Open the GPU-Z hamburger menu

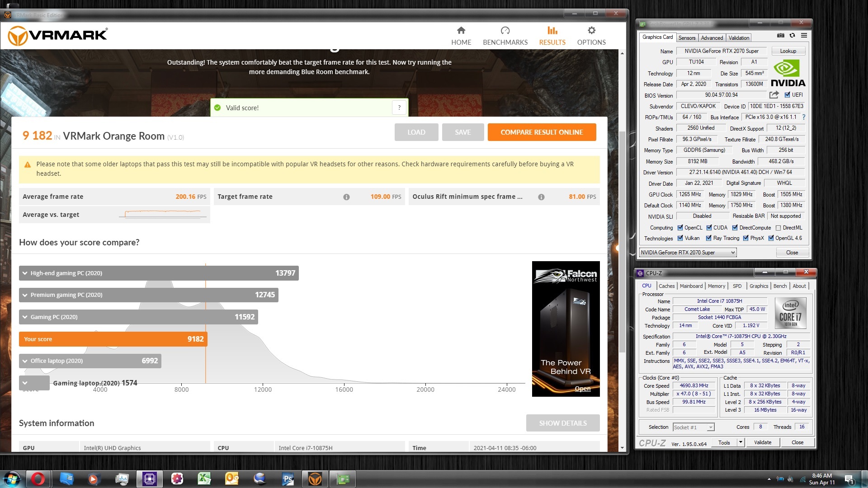(x=804, y=36)
